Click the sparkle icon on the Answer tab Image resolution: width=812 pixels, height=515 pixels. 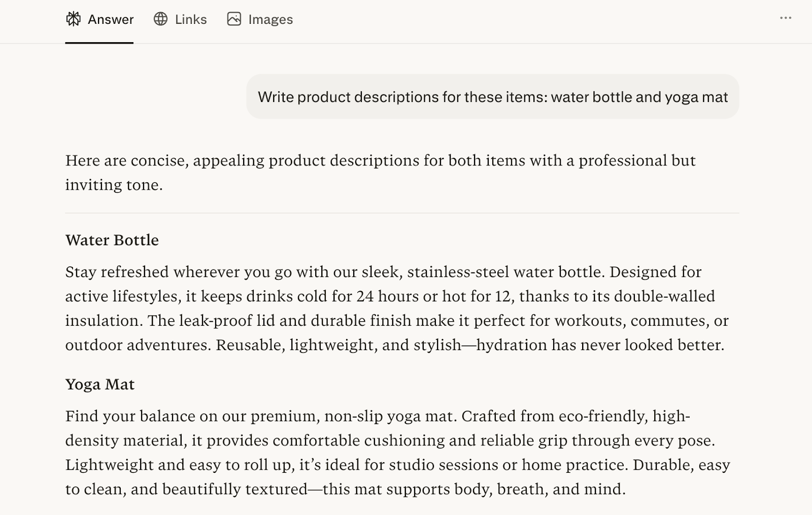(x=73, y=19)
